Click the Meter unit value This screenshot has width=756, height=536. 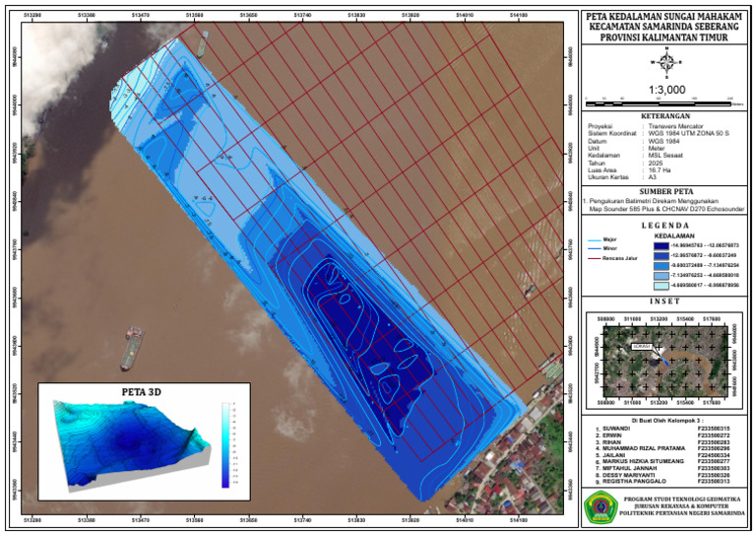[x=657, y=149]
